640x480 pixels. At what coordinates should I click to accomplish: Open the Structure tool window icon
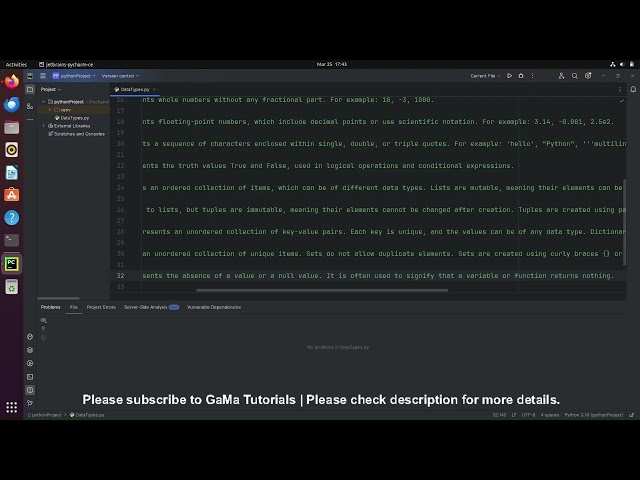[x=30, y=106]
